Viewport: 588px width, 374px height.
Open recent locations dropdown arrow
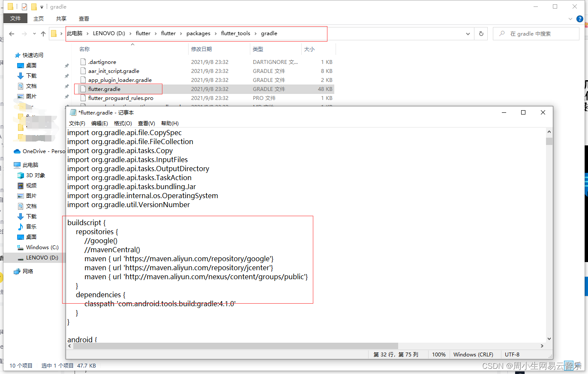point(34,34)
